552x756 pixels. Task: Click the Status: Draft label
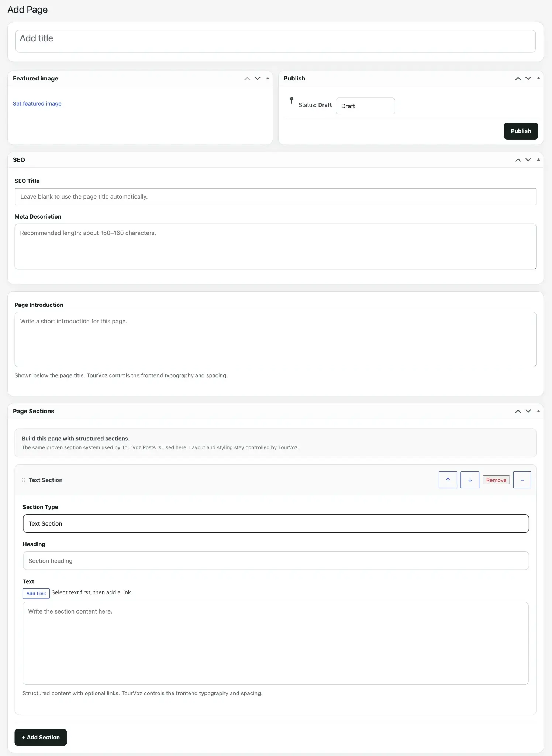pos(315,105)
